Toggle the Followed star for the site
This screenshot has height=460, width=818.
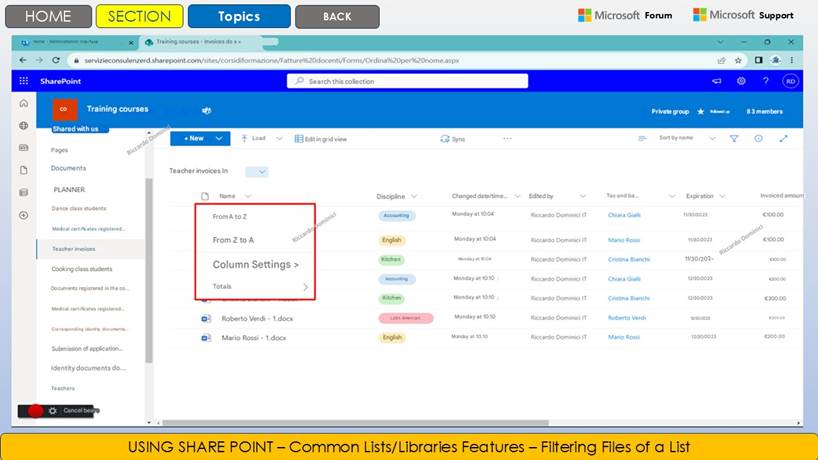(x=701, y=111)
